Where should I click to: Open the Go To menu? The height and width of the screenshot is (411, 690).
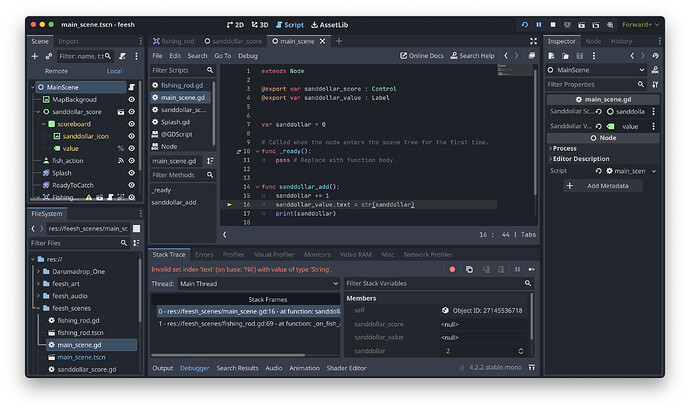222,56
